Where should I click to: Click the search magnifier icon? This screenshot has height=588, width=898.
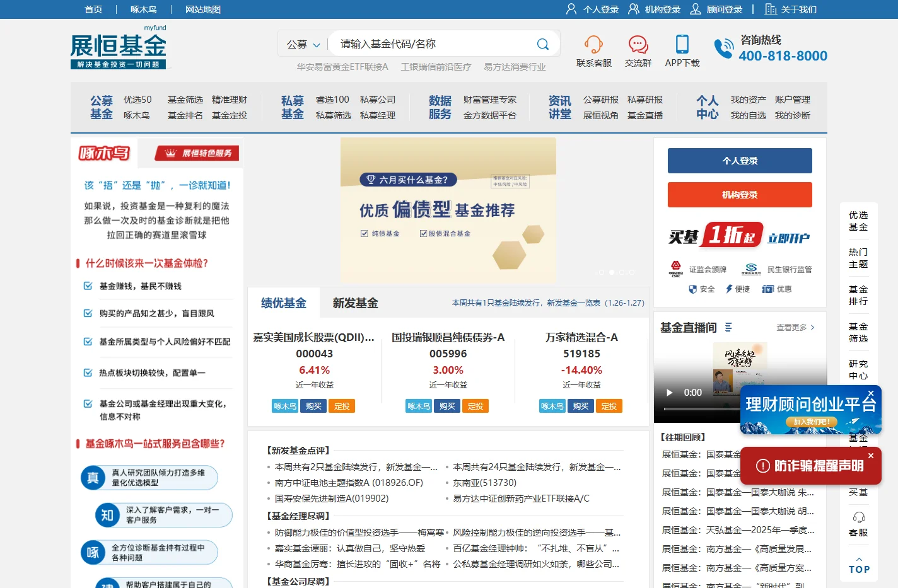[542, 44]
